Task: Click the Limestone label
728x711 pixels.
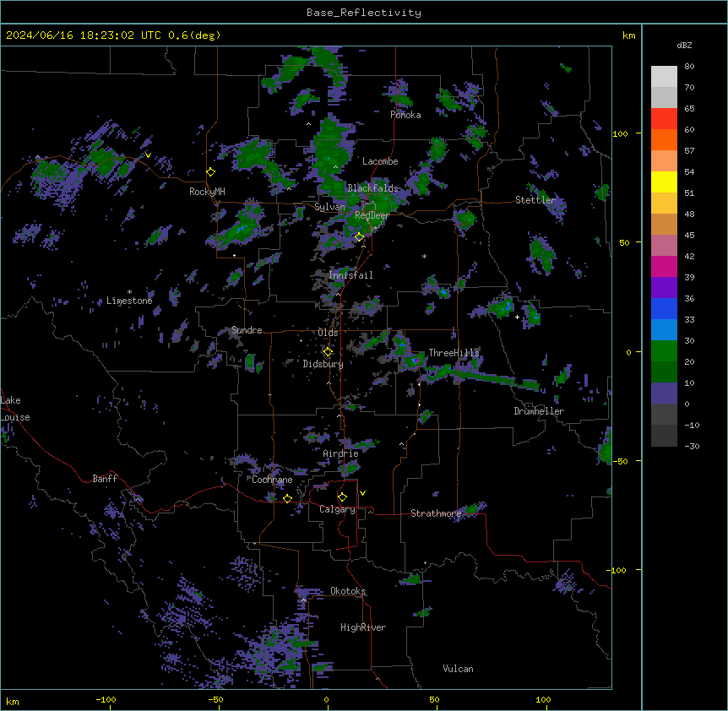Action: (129, 301)
